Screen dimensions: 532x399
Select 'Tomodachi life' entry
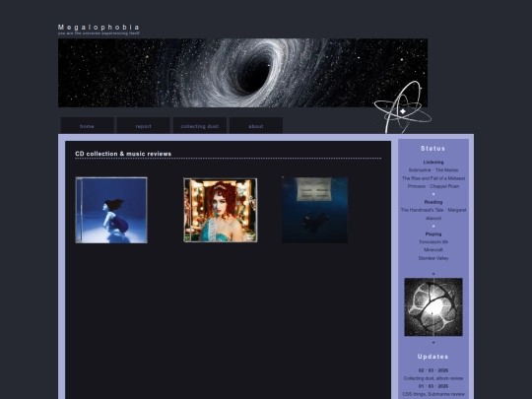click(x=433, y=242)
